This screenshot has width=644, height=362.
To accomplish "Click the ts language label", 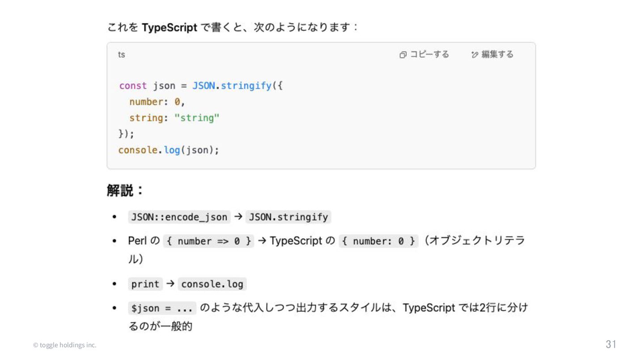I will click(x=121, y=55).
